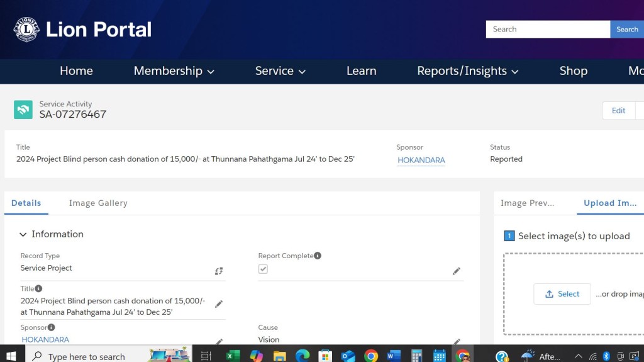Edit Report Complete using its pencil icon
Viewport: 644px width, 362px height.
coord(457,271)
